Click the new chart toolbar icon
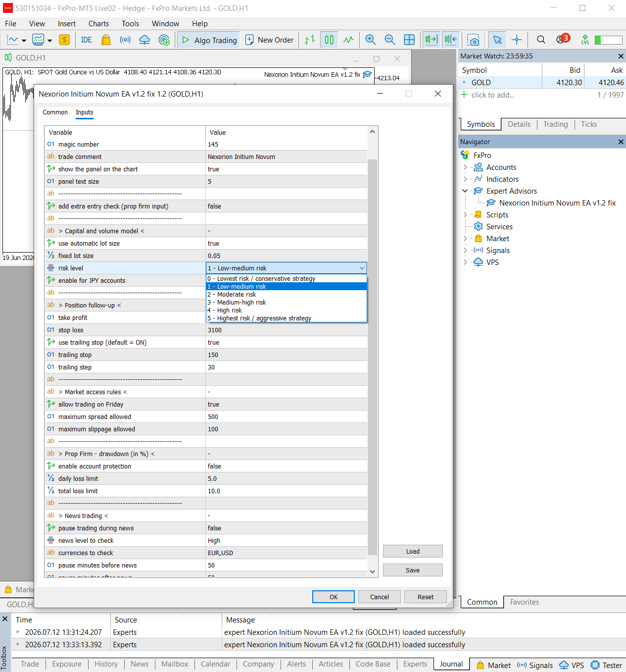 [x=12, y=40]
